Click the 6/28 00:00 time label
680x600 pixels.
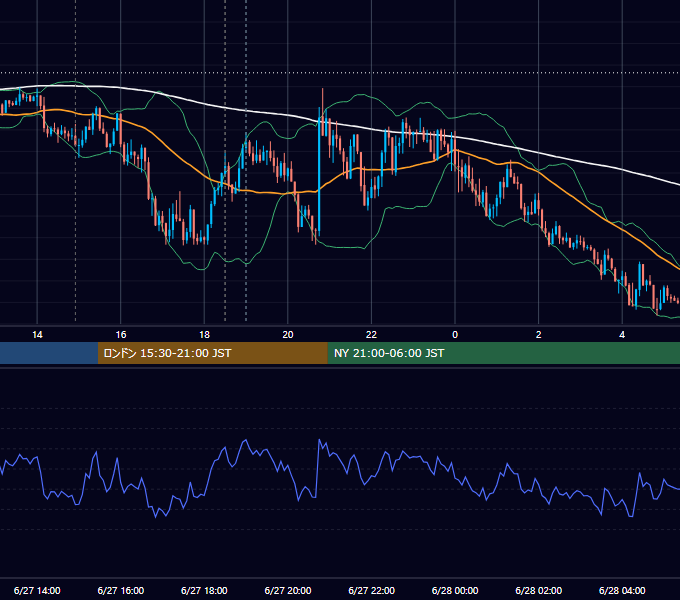click(x=455, y=590)
